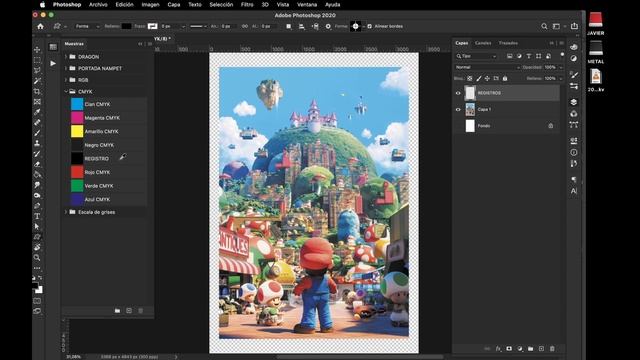Select the Hand tool
This screenshot has width=640, height=360.
(37, 247)
